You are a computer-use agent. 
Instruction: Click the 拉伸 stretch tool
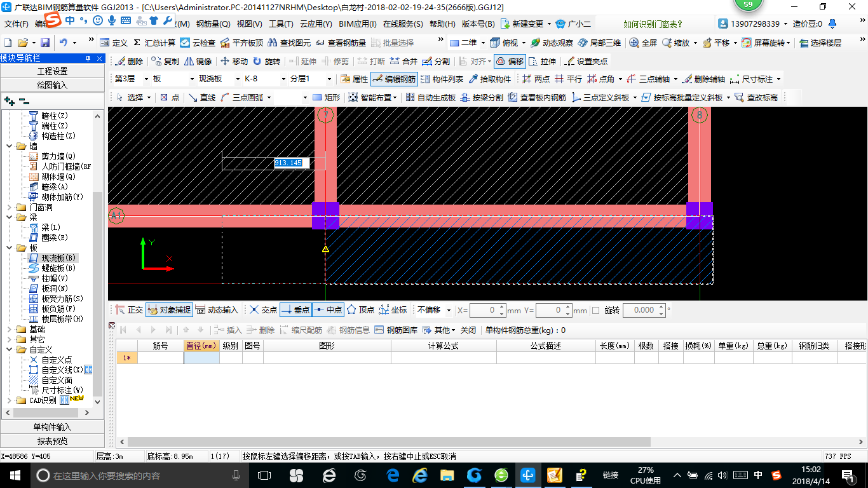click(542, 62)
